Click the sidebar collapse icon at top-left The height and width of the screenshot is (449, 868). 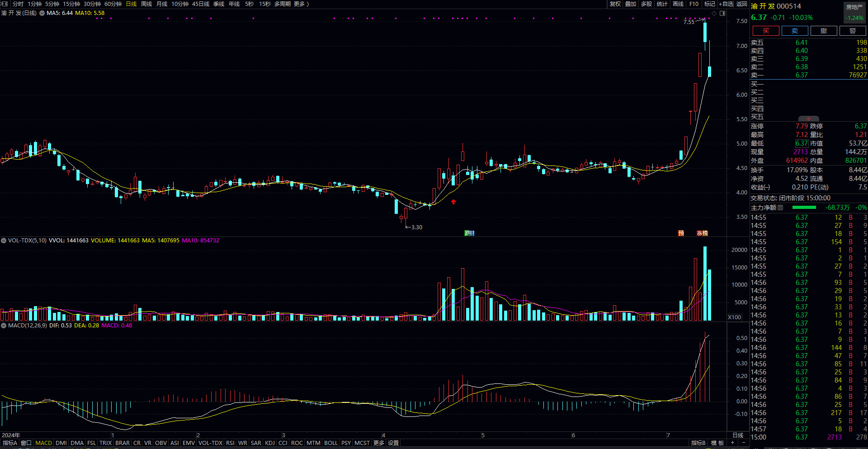[x=5, y=4]
